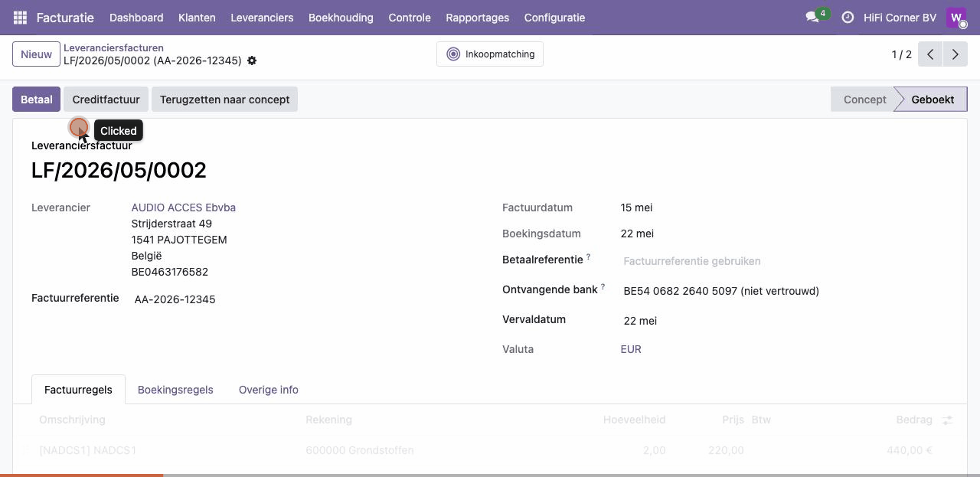Switch to the Overige info tab
This screenshot has height=477, width=980.
click(x=269, y=390)
